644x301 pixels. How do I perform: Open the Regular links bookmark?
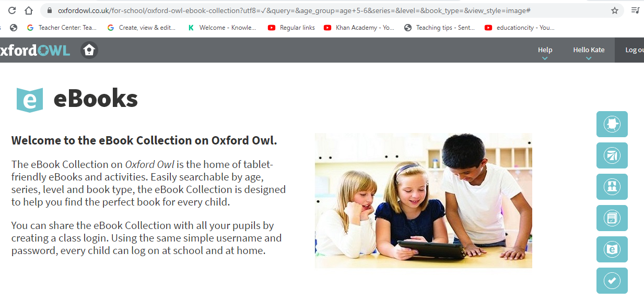pos(291,28)
